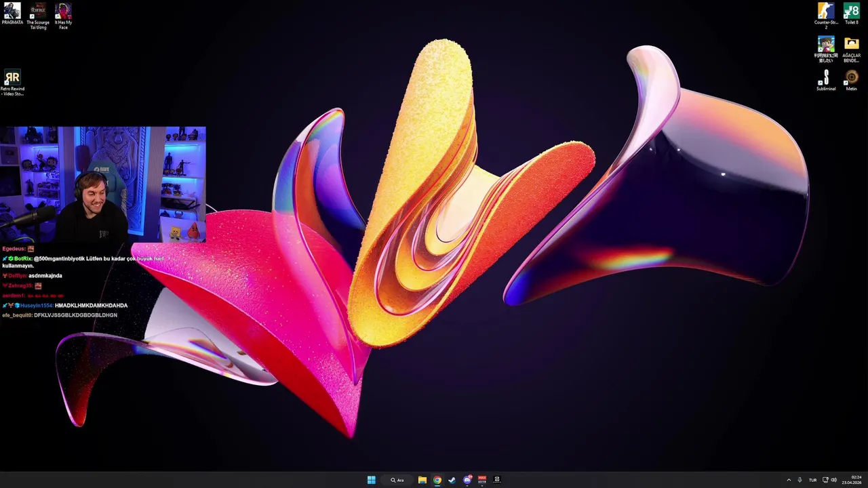Click efe_bequit0 'DFKLVJSSGBLKDGBDGBLDHGN' message
This screenshot has width=868, height=488.
(75, 315)
